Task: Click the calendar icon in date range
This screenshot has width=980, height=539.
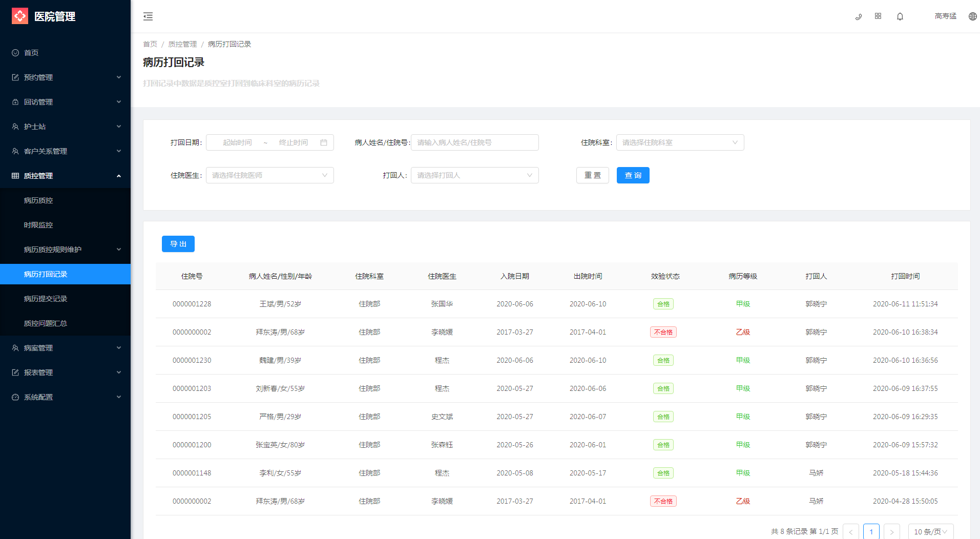Action: coord(324,142)
